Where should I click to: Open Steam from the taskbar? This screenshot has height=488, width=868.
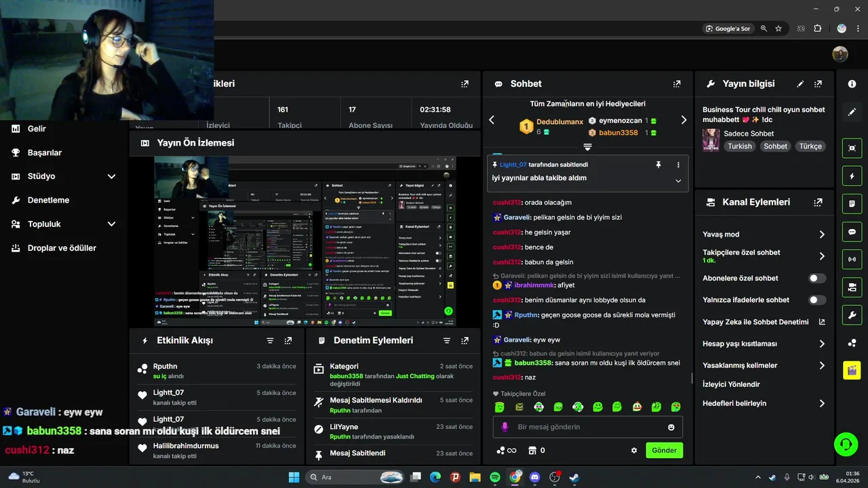point(574,477)
